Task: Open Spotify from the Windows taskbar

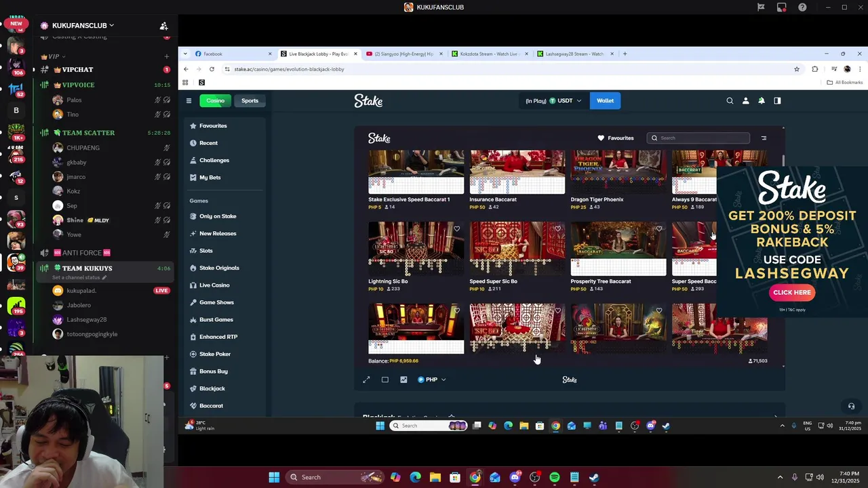Action: click(554, 477)
